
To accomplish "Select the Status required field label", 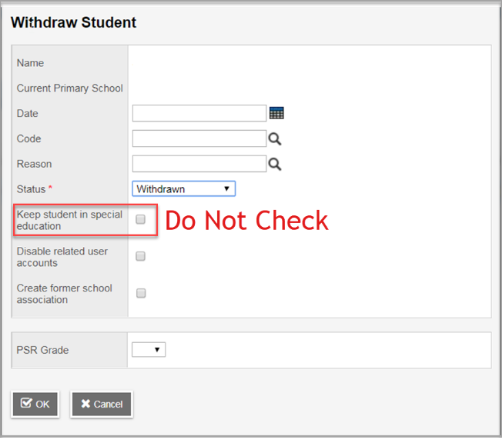I will (34, 189).
